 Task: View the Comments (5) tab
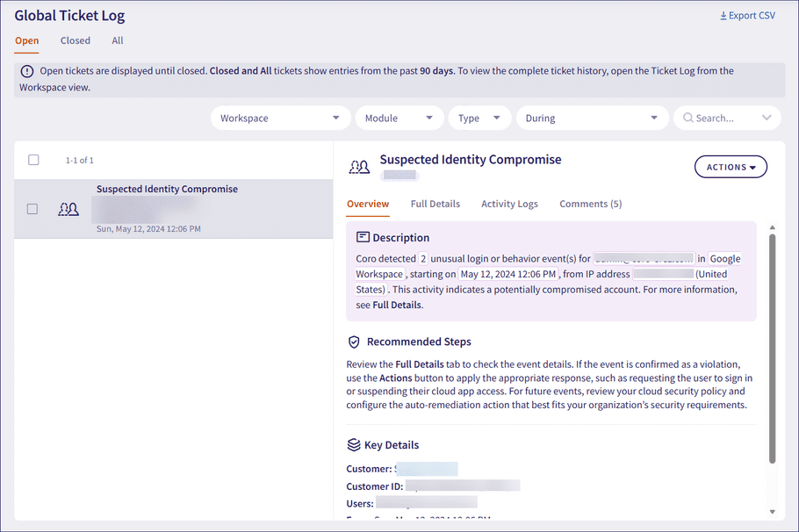click(x=590, y=204)
